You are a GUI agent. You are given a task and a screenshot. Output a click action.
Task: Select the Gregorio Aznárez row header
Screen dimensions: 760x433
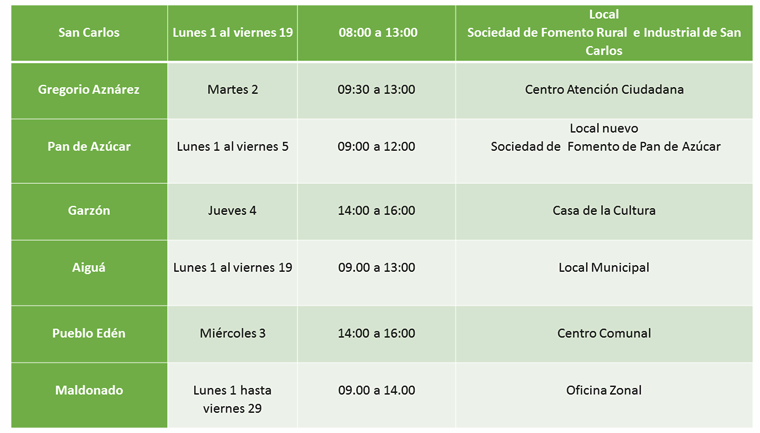click(x=88, y=90)
